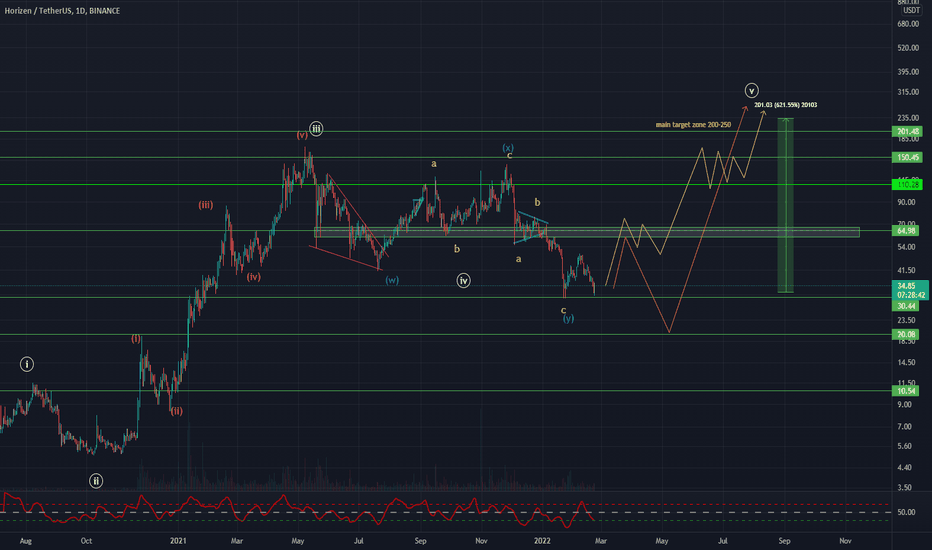Select the 201.48 green price level label
Image resolution: width=932 pixels, height=550 pixels.
click(x=908, y=131)
